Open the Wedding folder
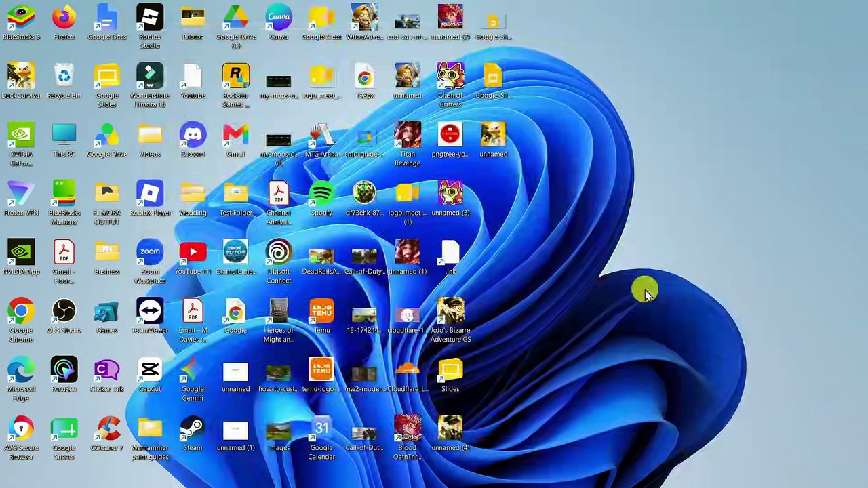The height and width of the screenshot is (488, 868). coord(193,193)
